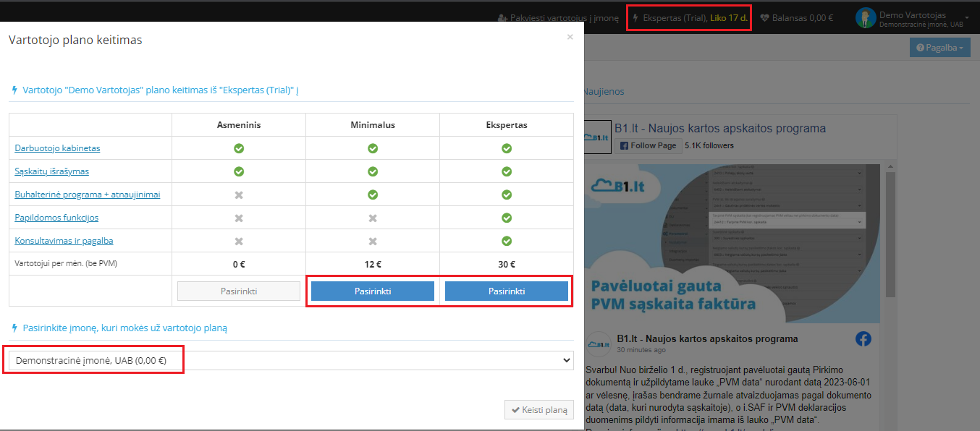Open company selector Demonstracinė įmonė, UAB dropdown
The image size is (980, 431).
click(x=290, y=360)
